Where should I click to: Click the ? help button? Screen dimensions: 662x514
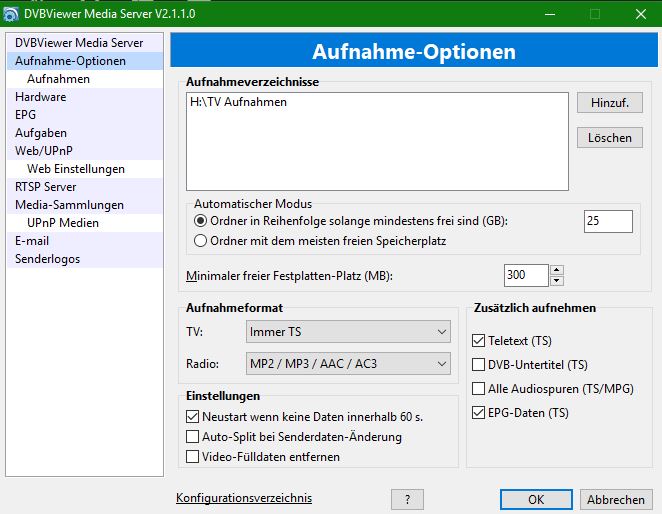407,500
